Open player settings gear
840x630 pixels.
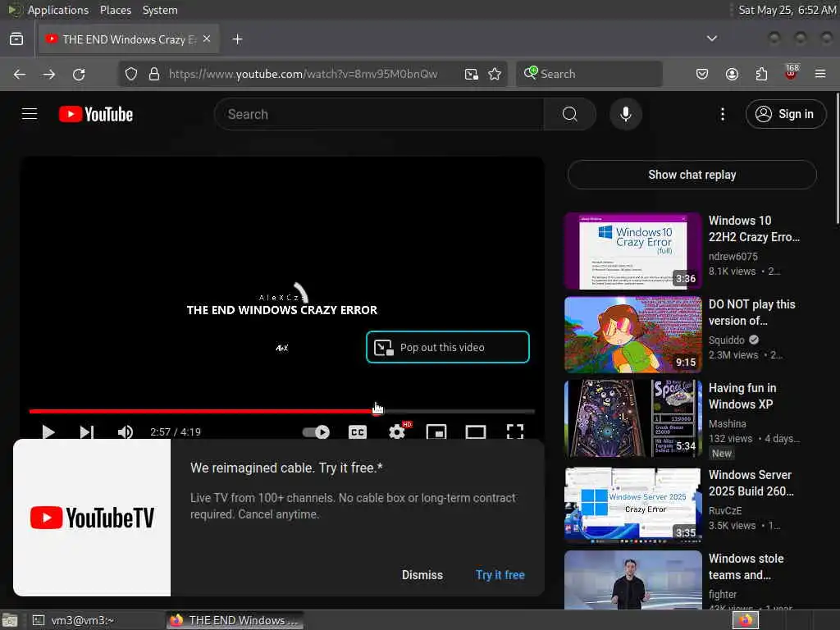(x=397, y=431)
